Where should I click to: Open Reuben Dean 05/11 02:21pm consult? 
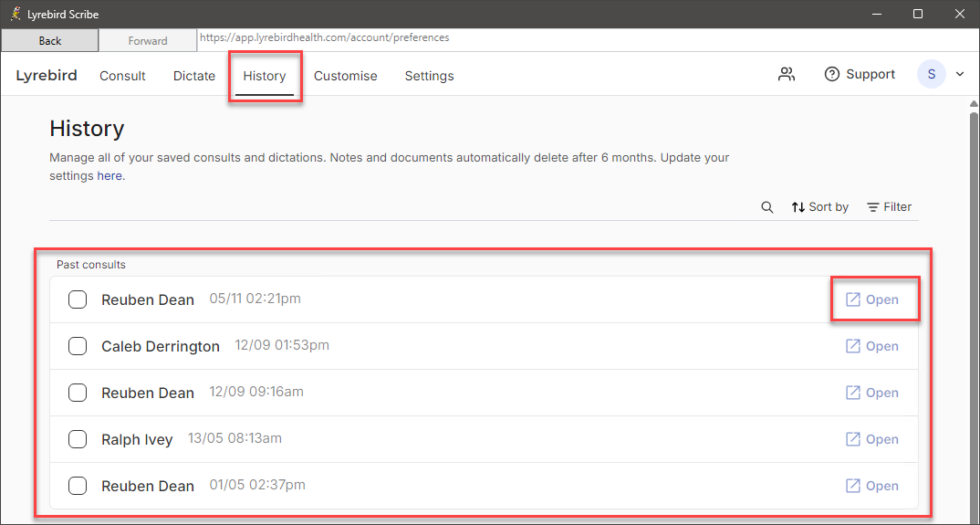tap(872, 299)
